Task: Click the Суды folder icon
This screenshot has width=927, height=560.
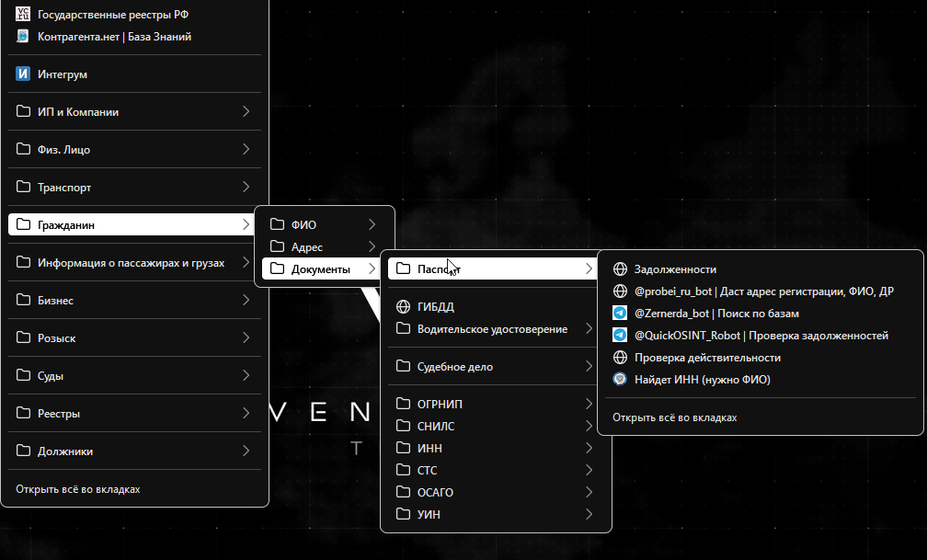Action: (x=23, y=375)
